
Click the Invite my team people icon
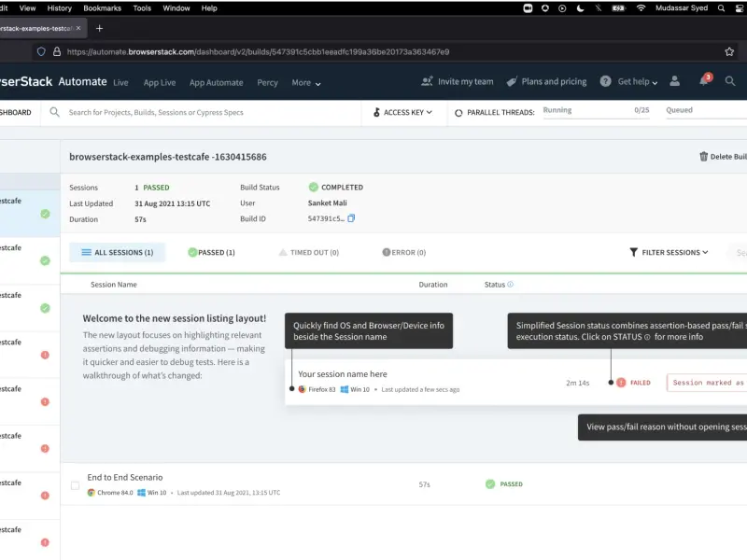pos(427,81)
